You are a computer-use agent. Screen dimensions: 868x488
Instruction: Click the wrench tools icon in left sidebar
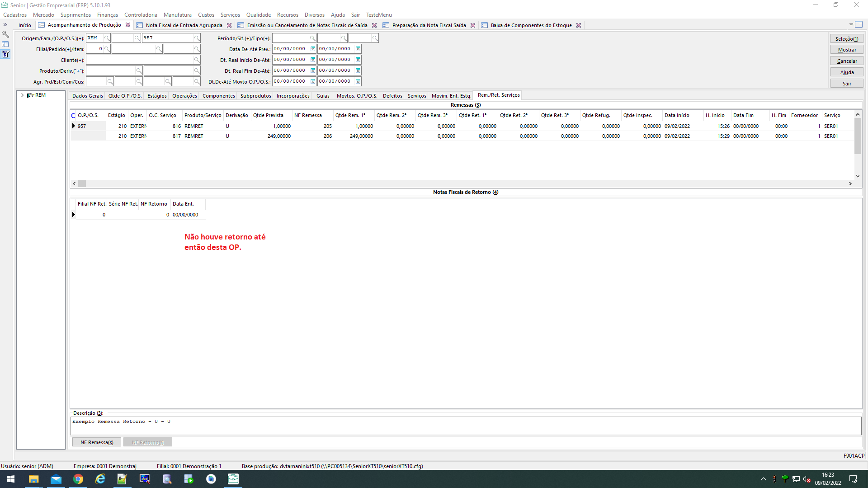click(x=5, y=34)
